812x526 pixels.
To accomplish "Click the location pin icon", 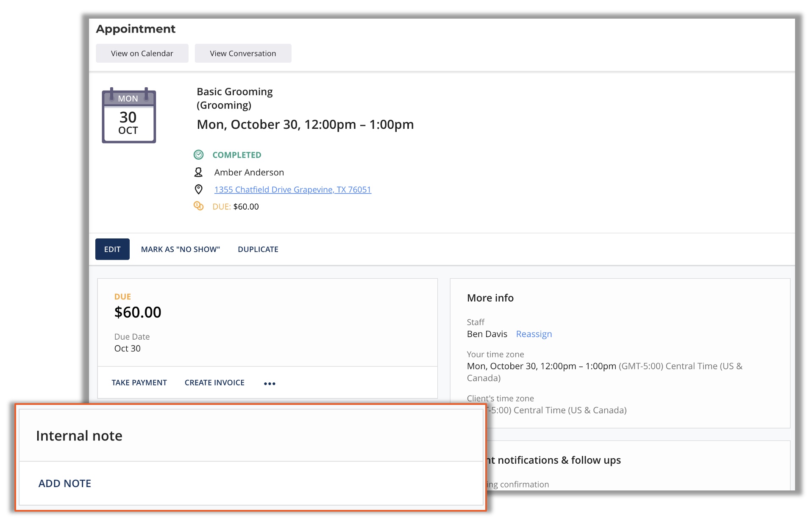I will click(x=198, y=189).
